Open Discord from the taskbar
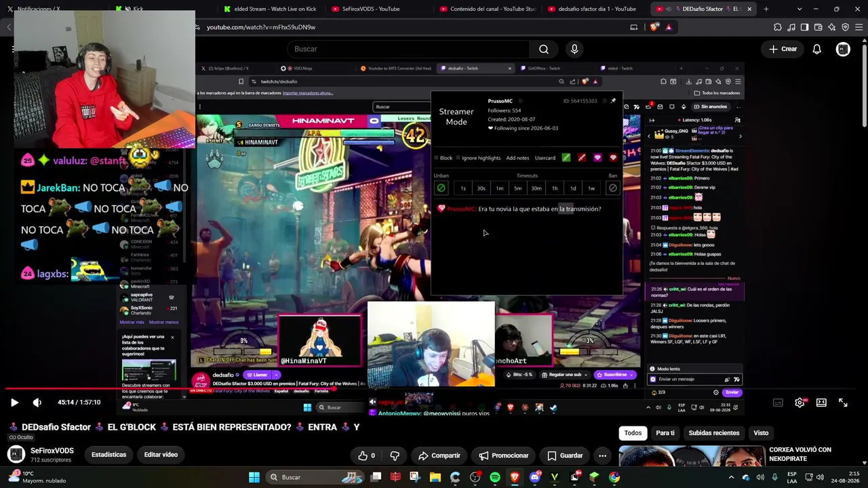 [535, 477]
